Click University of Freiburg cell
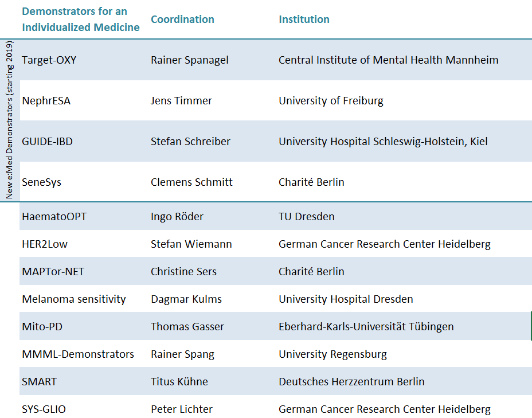The width and height of the screenshot is (532, 418). pos(331,101)
